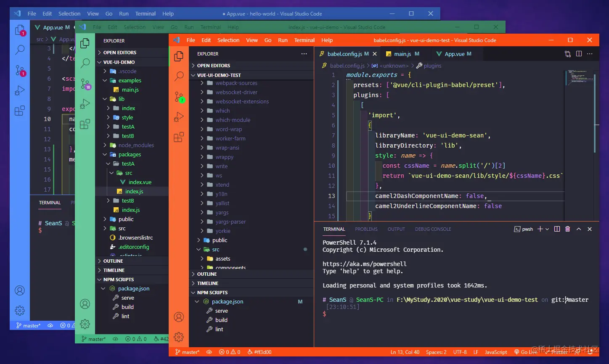Collapse NPM SCRIPTS section in orange window
The image size is (609, 364).
[x=252, y=293]
